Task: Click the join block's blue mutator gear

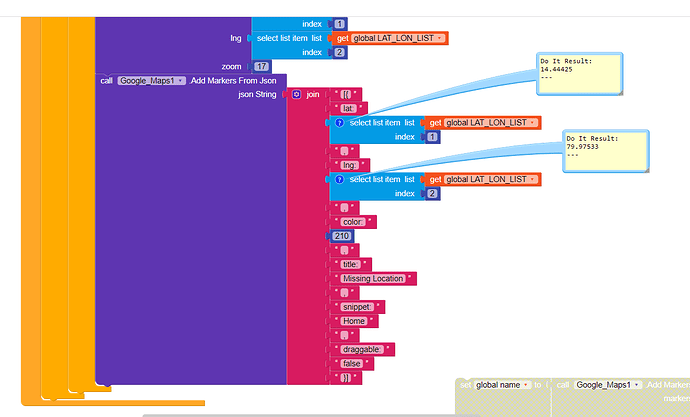Action: point(296,95)
